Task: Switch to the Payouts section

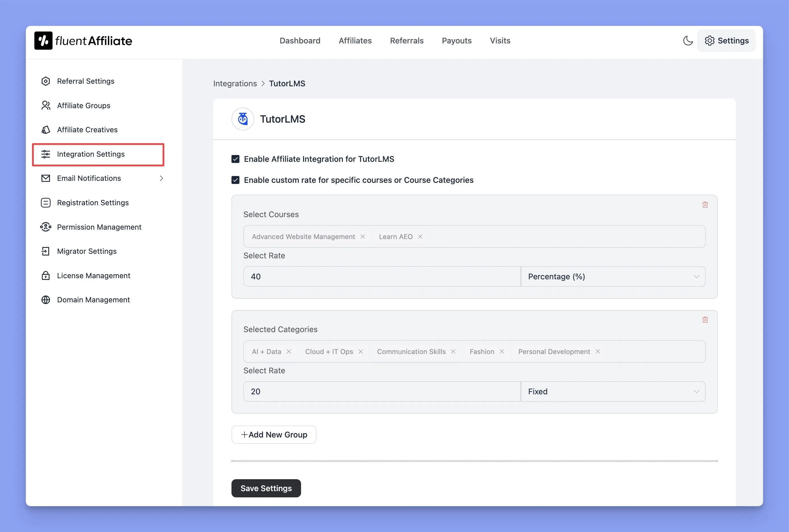Action: pos(456,40)
